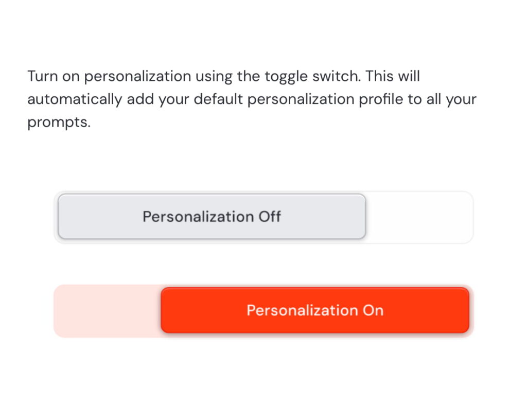
Task: Click the pale pink track beside Personalization On
Action: (x=107, y=311)
